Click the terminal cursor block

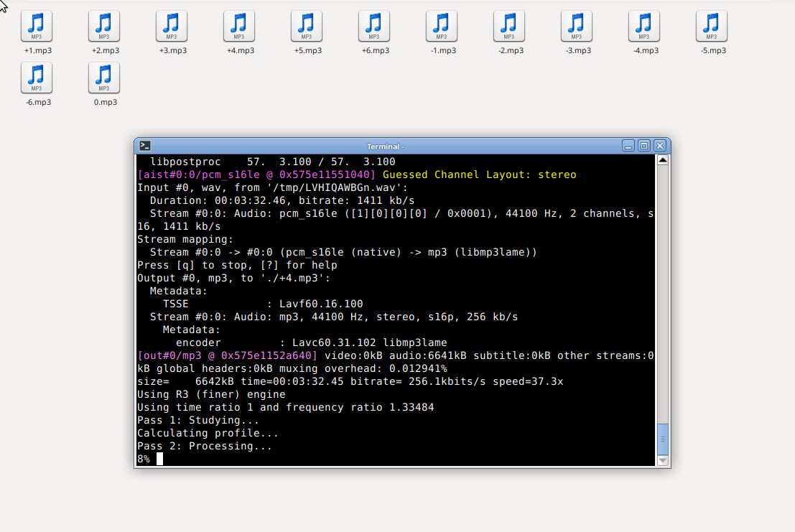pos(159,459)
